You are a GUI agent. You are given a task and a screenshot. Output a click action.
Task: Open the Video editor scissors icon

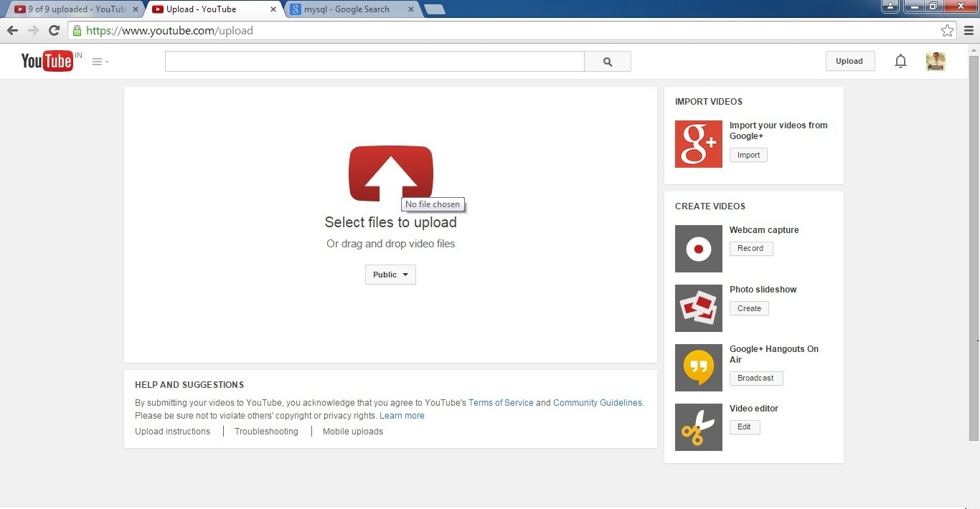click(698, 427)
